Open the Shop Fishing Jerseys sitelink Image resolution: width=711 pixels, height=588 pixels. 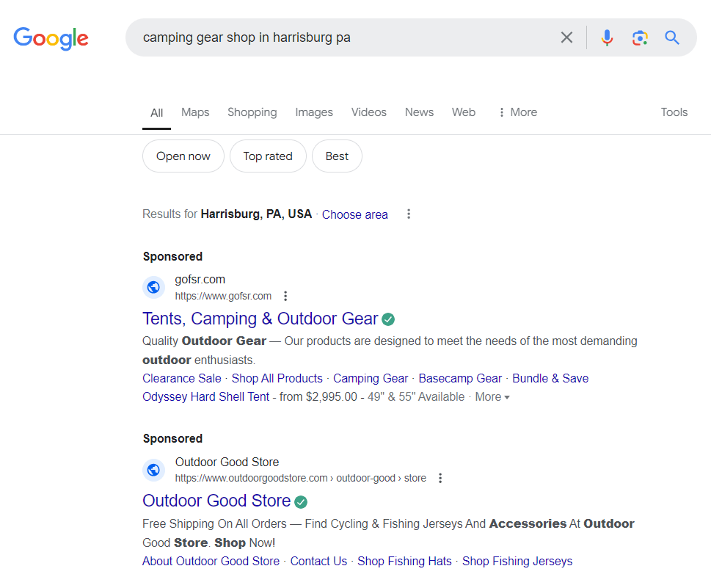[x=517, y=562]
